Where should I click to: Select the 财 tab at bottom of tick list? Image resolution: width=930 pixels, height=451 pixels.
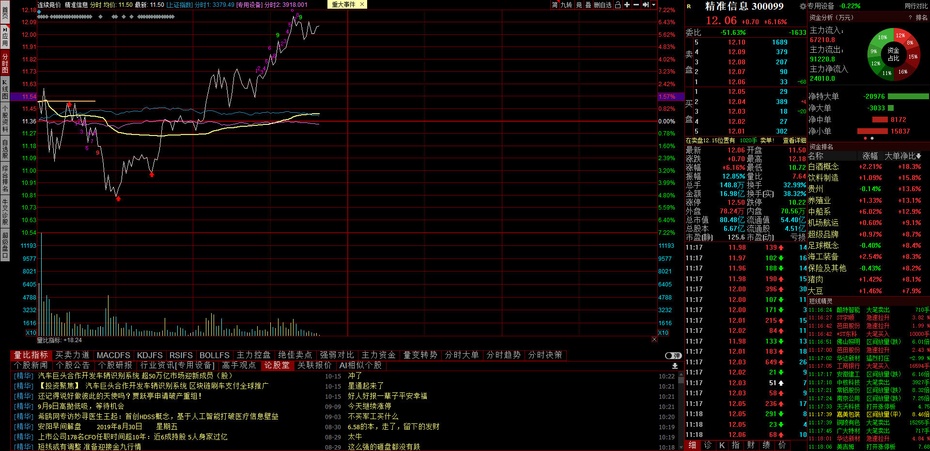click(x=751, y=445)
